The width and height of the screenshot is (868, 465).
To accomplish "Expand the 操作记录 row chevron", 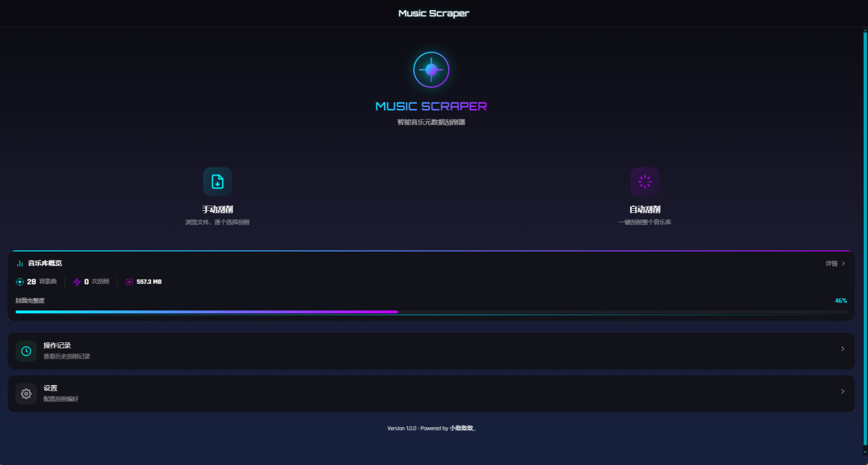I will [x=843, y=349].
